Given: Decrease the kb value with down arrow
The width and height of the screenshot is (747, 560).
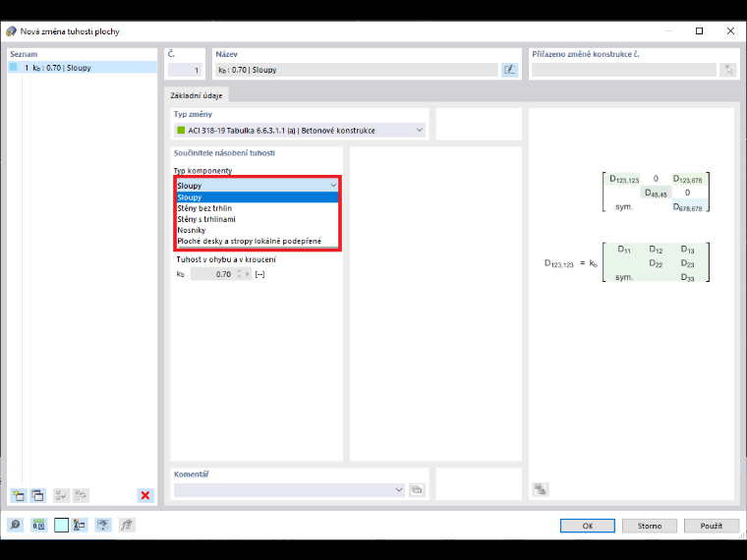Looking at the screenshot, I should pyautogui.click(x=239, y=277).
